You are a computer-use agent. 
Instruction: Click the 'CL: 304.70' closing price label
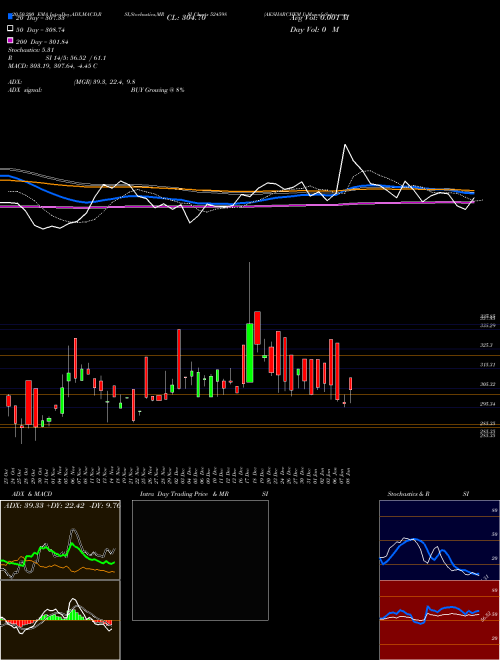click(186, 18)
